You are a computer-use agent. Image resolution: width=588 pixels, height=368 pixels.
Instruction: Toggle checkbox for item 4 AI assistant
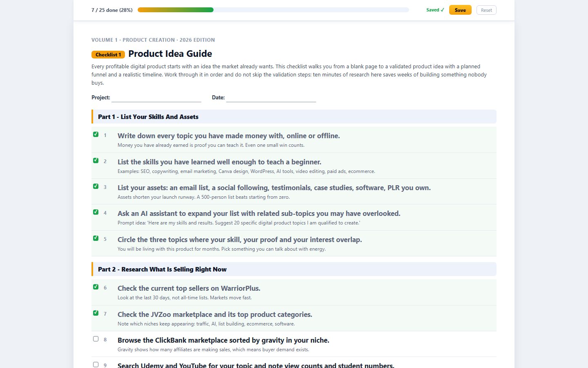coord(96,212)
